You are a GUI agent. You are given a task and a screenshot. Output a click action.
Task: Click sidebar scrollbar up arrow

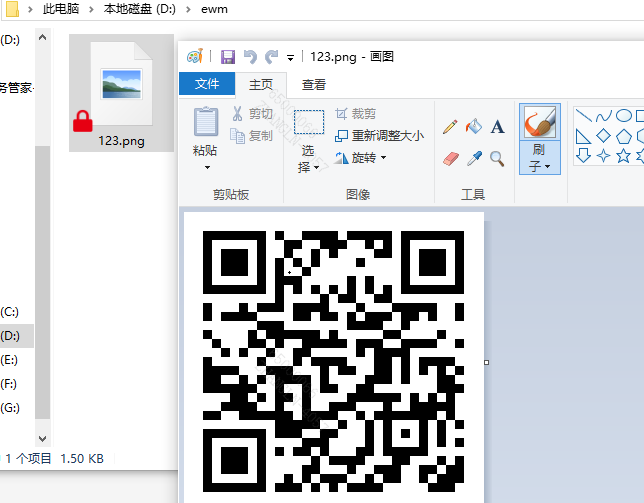pyautogui.click(x=42, y=37)
